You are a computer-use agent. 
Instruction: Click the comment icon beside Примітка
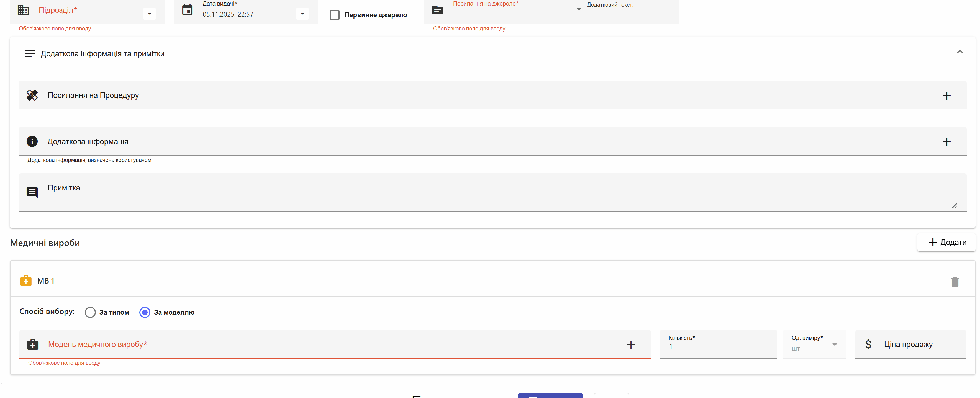point(32,192)
